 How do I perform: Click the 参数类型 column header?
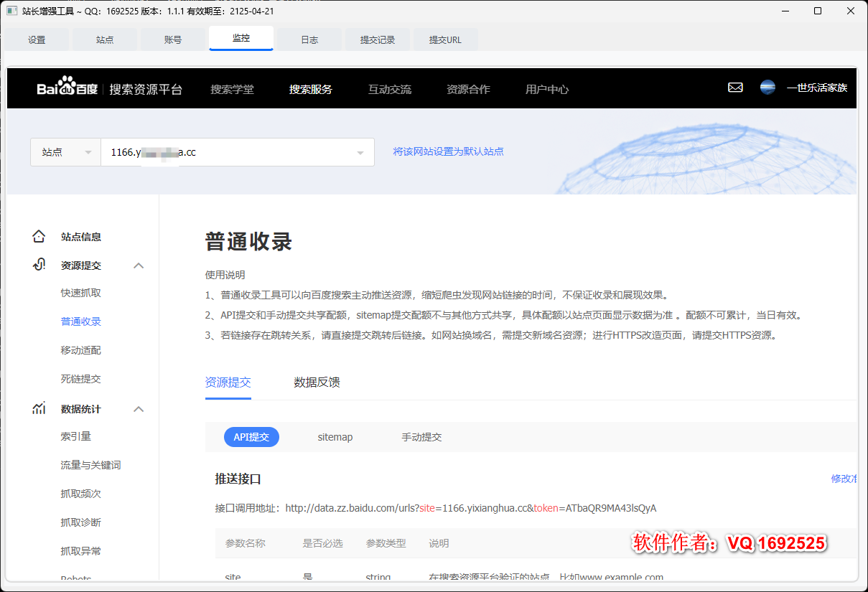click(386, 543)
